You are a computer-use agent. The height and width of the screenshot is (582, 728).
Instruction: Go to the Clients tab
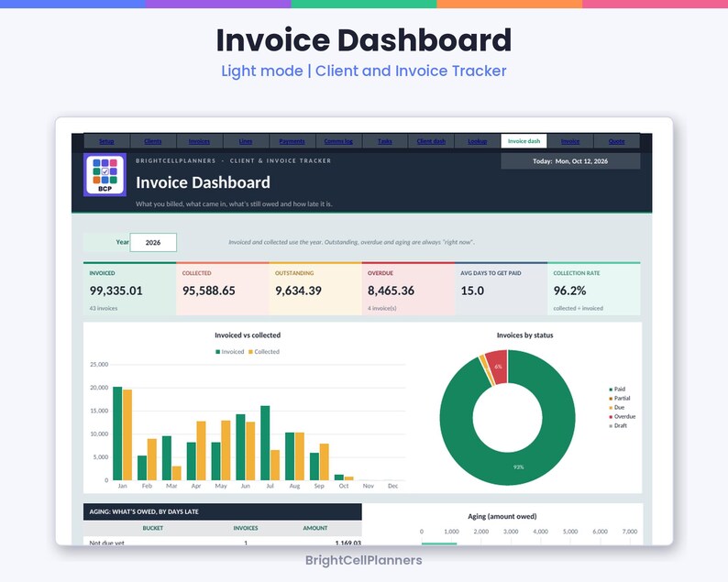(153, 141)
